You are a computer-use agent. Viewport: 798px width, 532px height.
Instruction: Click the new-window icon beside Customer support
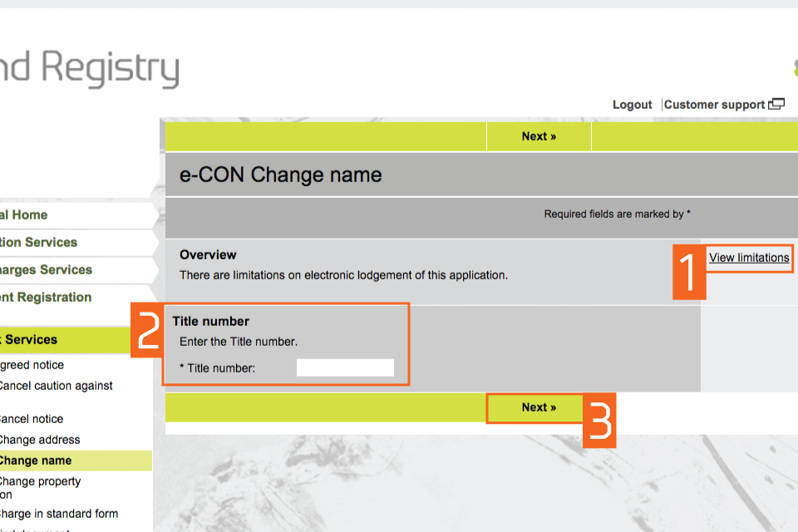pos(776,105)
